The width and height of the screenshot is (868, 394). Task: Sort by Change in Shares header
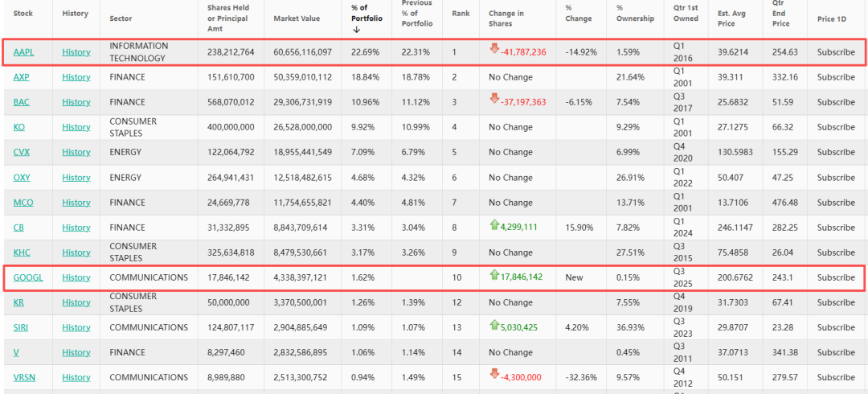(x=506, y=18)
